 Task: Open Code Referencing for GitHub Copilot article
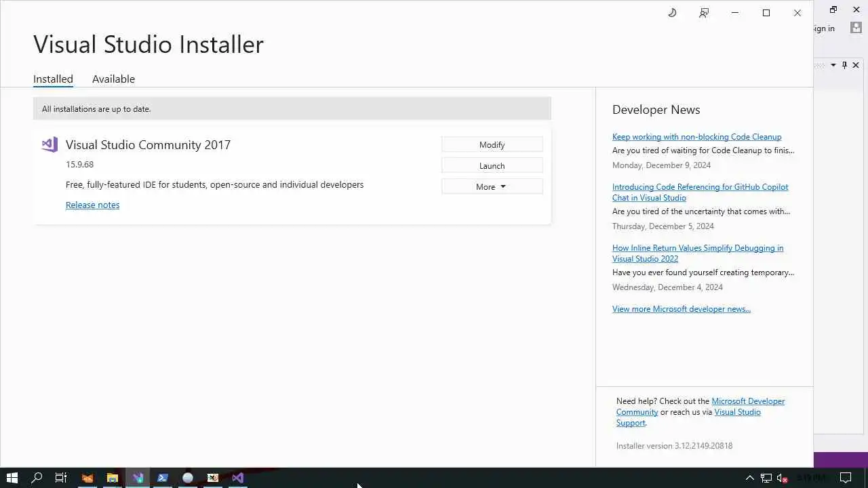click(700, 192)
